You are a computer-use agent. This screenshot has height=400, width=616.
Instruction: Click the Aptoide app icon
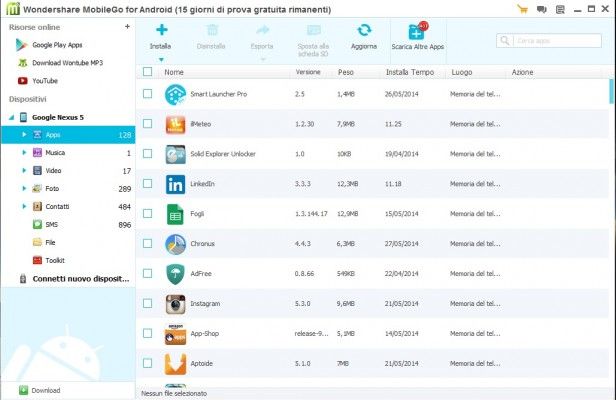point(175,364)
